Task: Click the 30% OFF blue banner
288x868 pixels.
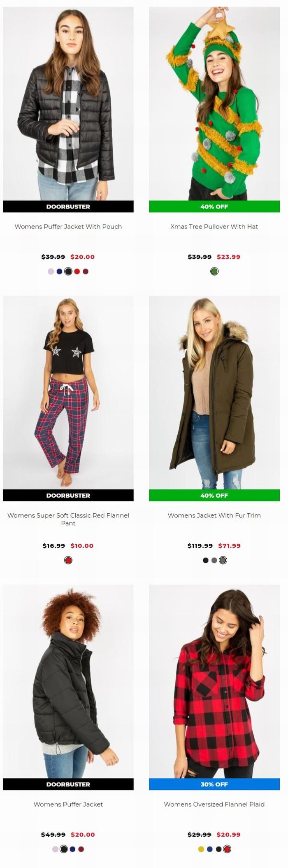Action: point(214,784)
